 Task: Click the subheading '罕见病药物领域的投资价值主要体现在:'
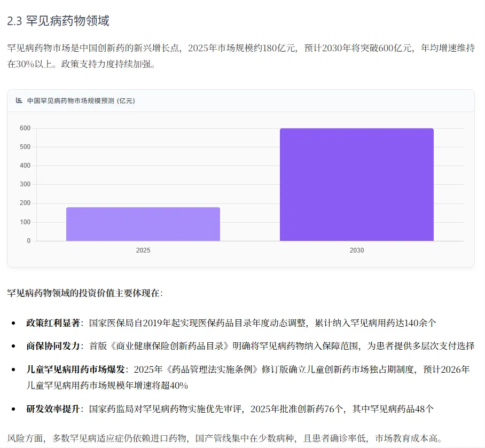tap(85, 293)
